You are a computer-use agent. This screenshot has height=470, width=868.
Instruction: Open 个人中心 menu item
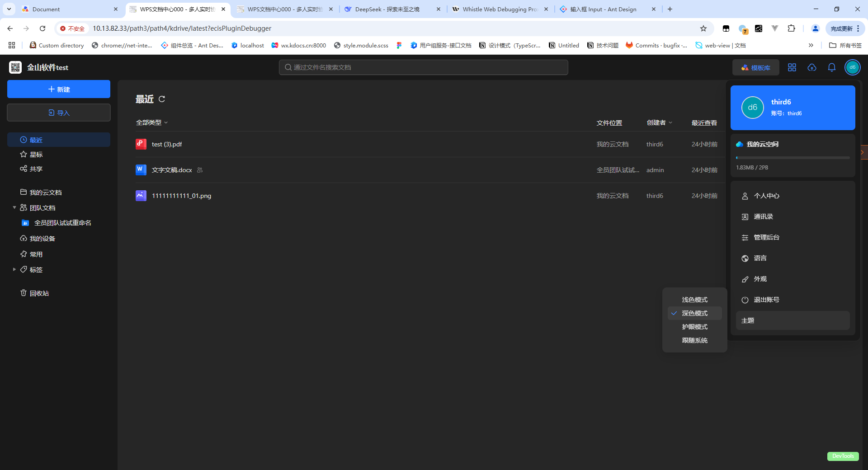(793, 196)
